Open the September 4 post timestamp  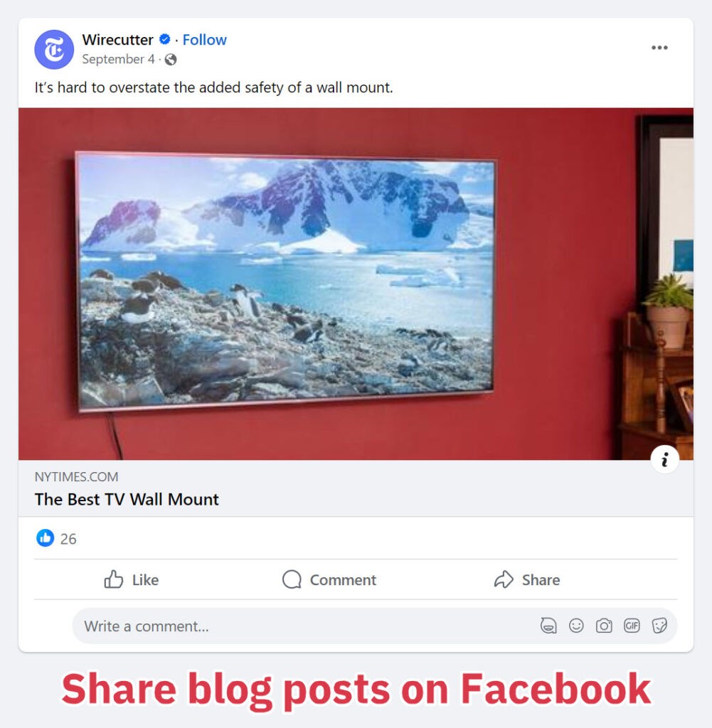point(118,60)
